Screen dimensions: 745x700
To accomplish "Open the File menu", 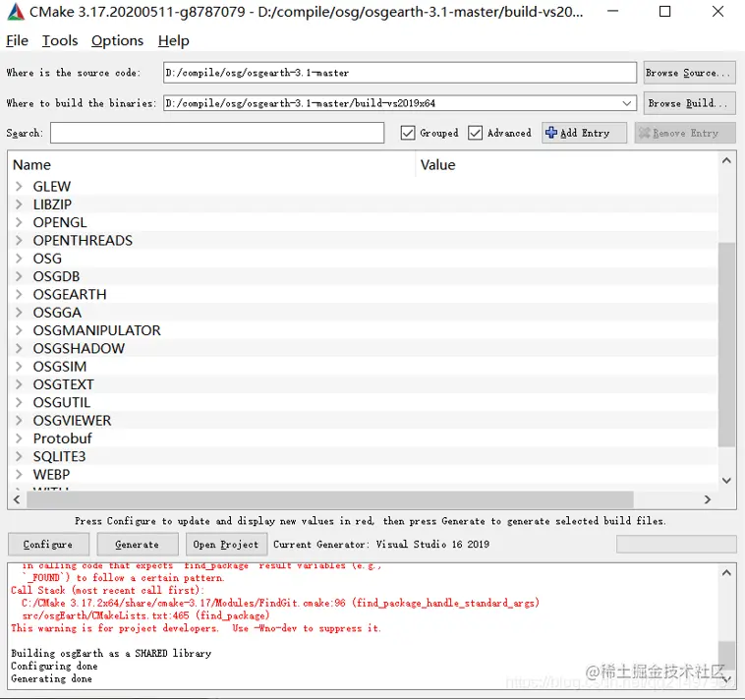I will coord(17,41).
